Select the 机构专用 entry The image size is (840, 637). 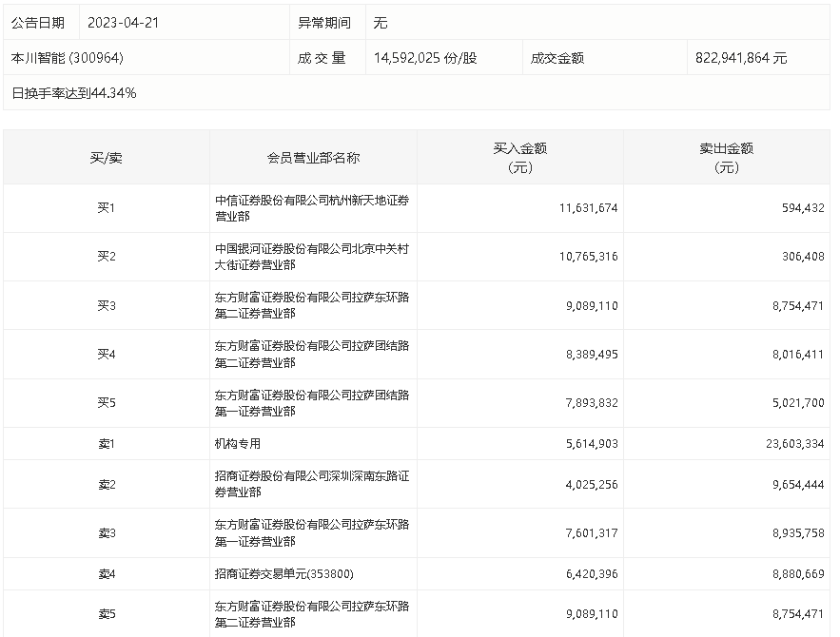238,444
